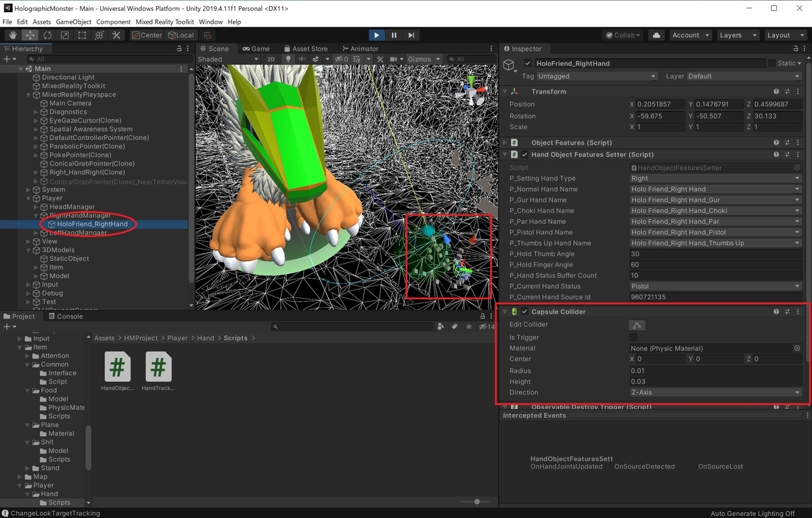Expand Object Features (Script) component
This screenshot has height=518, width=812.
[505, 143]
